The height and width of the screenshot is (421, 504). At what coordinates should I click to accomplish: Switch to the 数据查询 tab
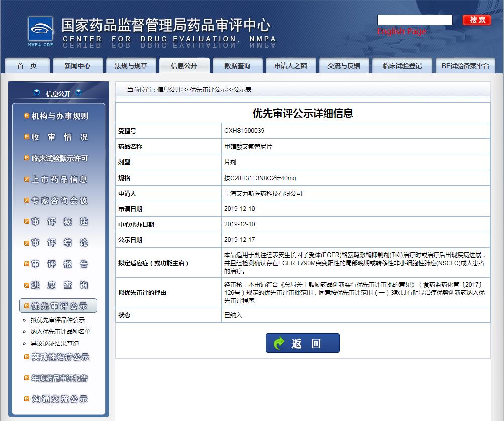pyautogui.click(x=237, y=66)
